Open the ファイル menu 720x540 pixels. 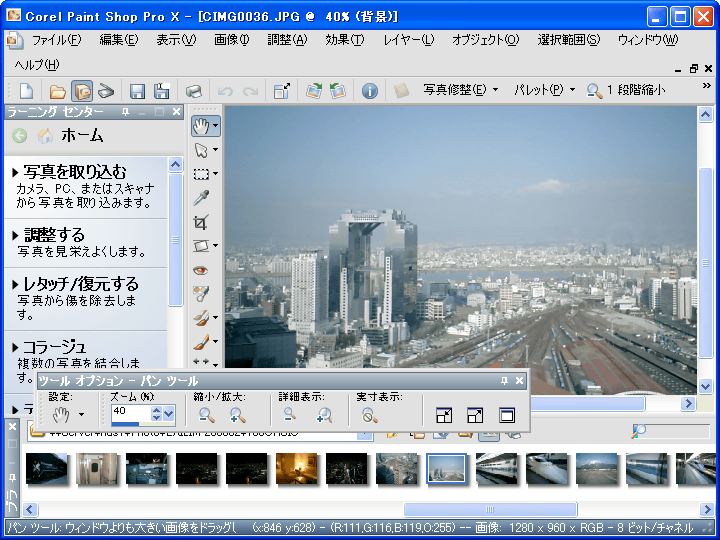coord(56,40)
